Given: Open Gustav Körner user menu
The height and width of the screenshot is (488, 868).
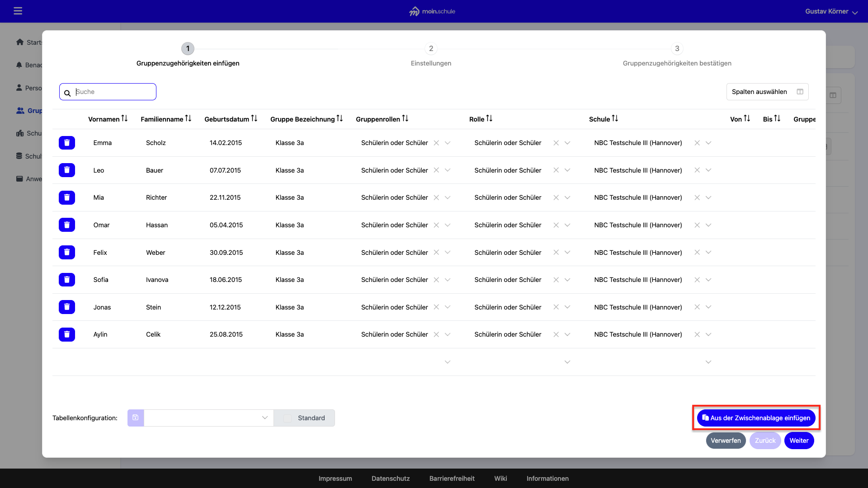Looking at the screenshot, I should click(831, 11).
